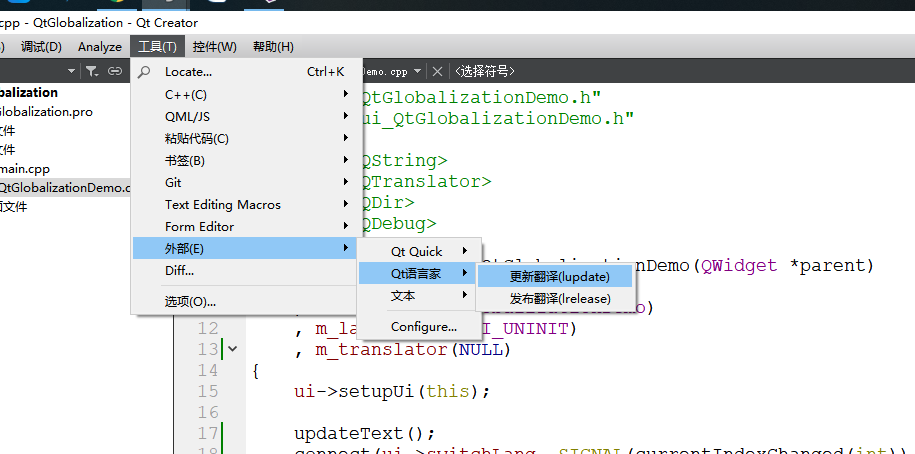This screenshot has width=915, height=454.
Task: Select QtGlobalizationDemo.c... in project tree
Action: coord(65,187)
